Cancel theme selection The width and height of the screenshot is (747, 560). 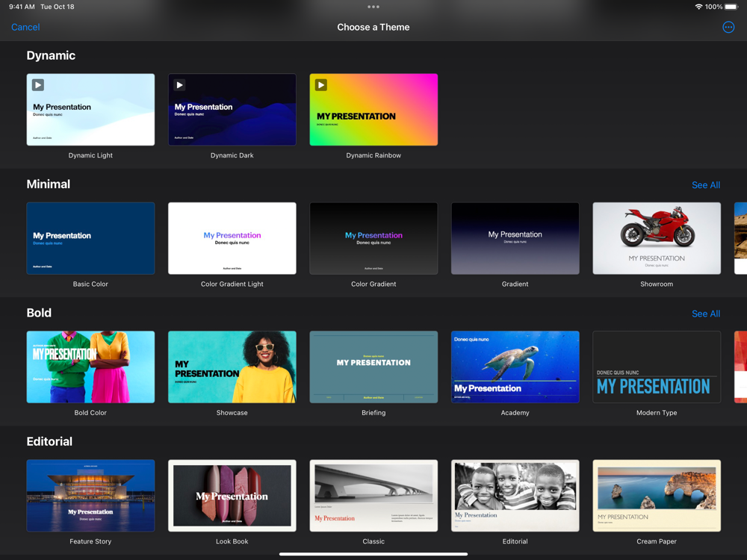[25, 27]
